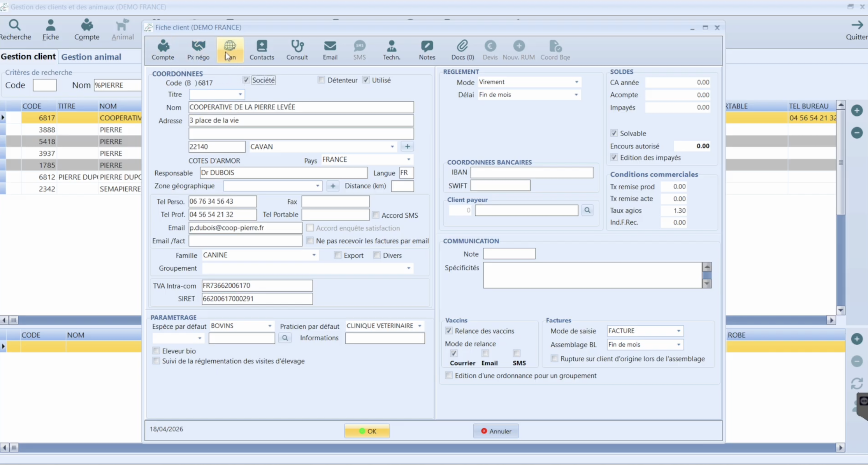Confirm with the OK button
The width and height of the screenshot is (868, 465).
pyautogui.click(x=367, y=431)
